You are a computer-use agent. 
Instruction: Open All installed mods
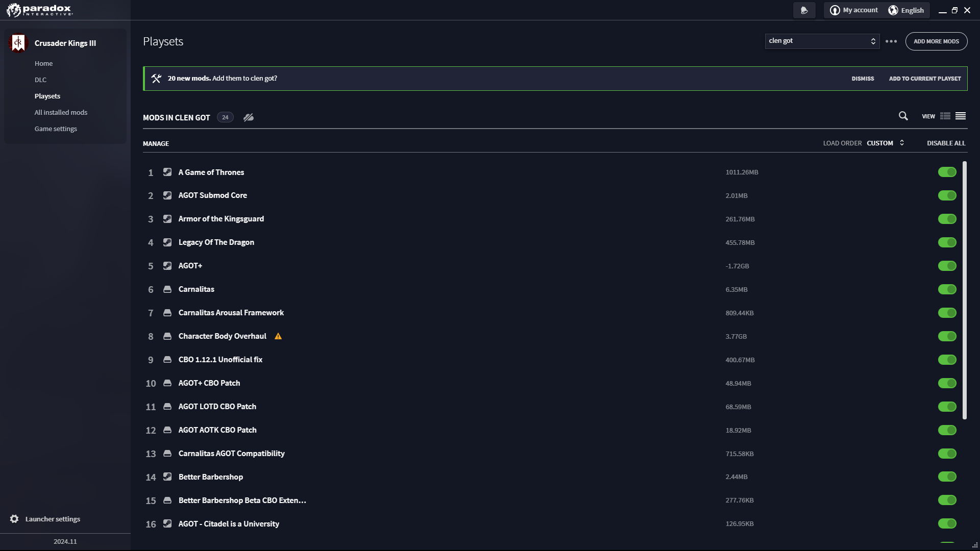(x=61, y=113)
